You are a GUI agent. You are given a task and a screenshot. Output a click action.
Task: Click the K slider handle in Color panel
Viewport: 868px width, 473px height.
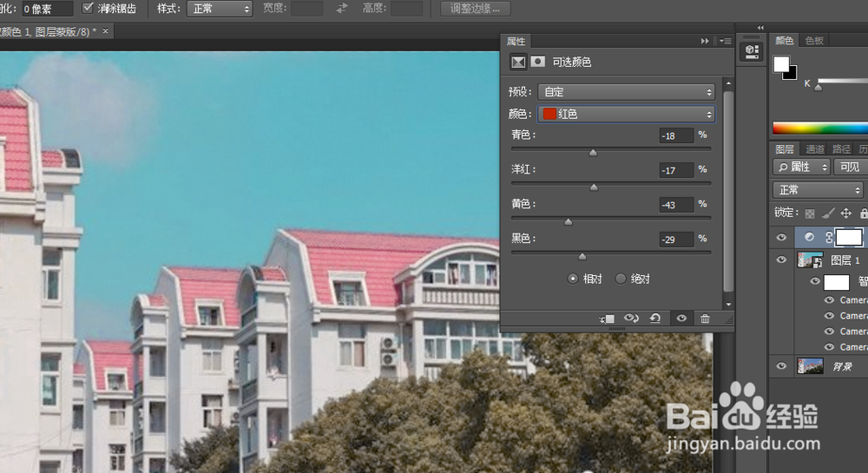[x=819, y=88]
